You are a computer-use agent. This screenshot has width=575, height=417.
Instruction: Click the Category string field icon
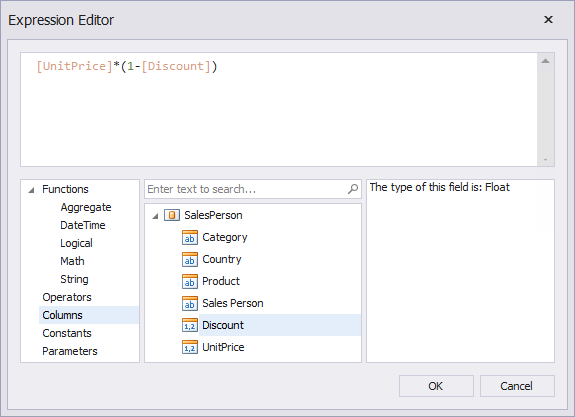tap(190, 237)
